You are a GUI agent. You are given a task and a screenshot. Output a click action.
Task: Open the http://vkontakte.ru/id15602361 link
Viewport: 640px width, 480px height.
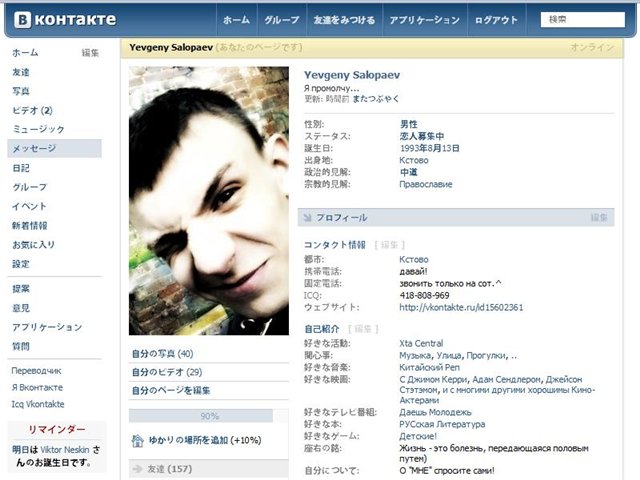click(461, 307)
